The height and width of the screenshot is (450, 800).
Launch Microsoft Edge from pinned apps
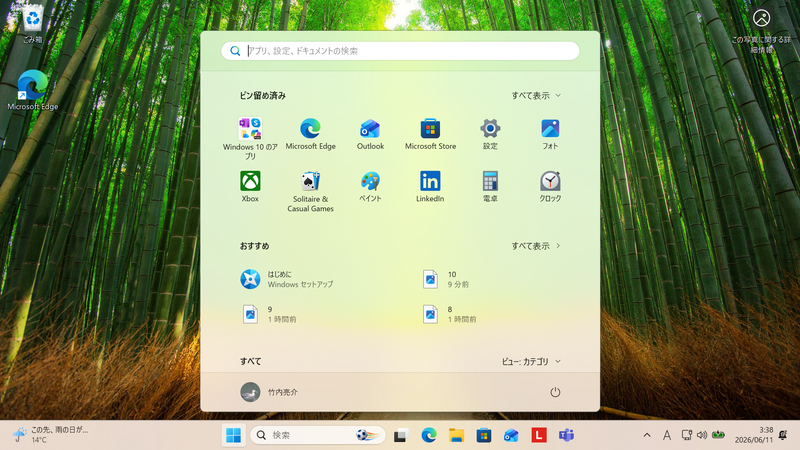point(310,134)
